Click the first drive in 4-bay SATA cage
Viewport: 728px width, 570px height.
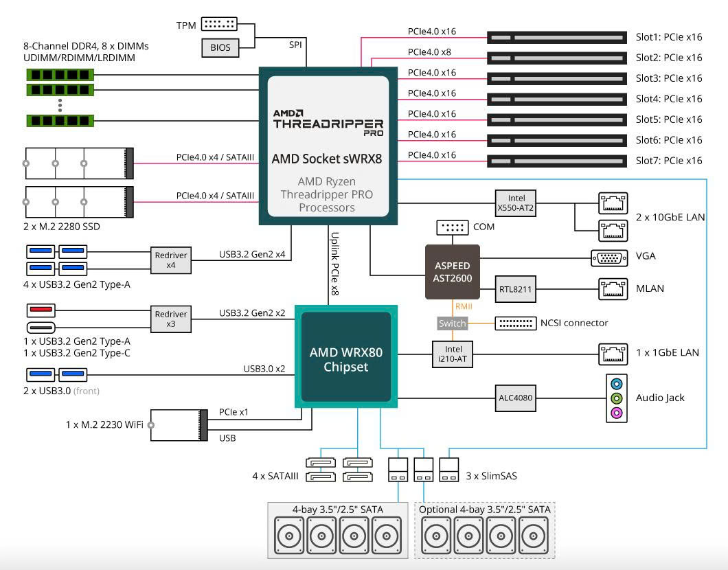click(x=289, y=536)
